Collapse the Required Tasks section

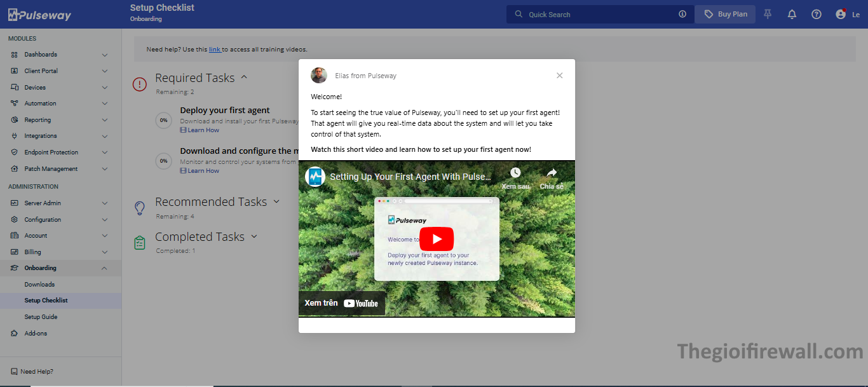244,78
